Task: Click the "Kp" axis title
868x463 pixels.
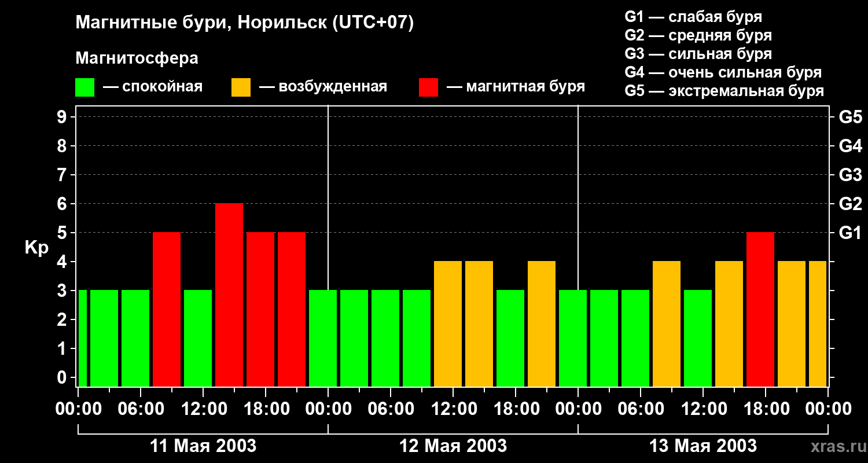Action: coord(37,248)
